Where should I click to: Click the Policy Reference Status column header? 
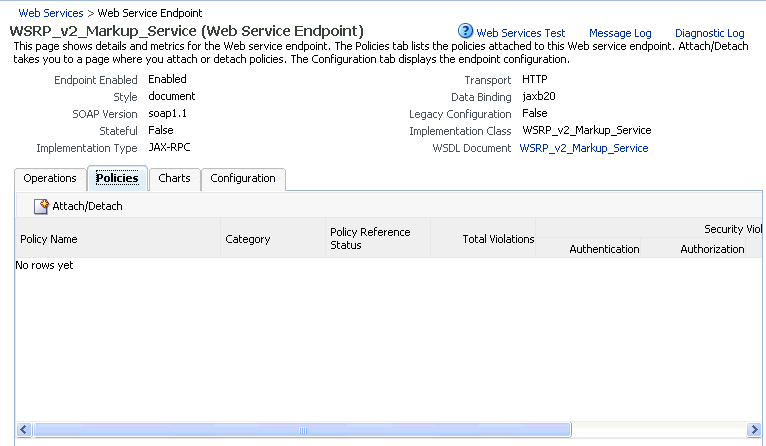coord(378,239)
